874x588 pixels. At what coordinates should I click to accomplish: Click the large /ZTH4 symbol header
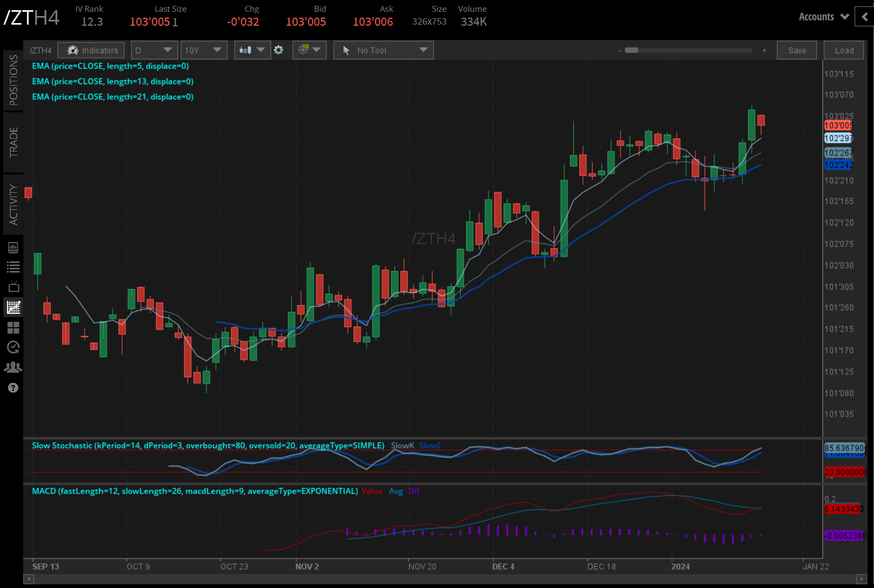pos(32,18)
